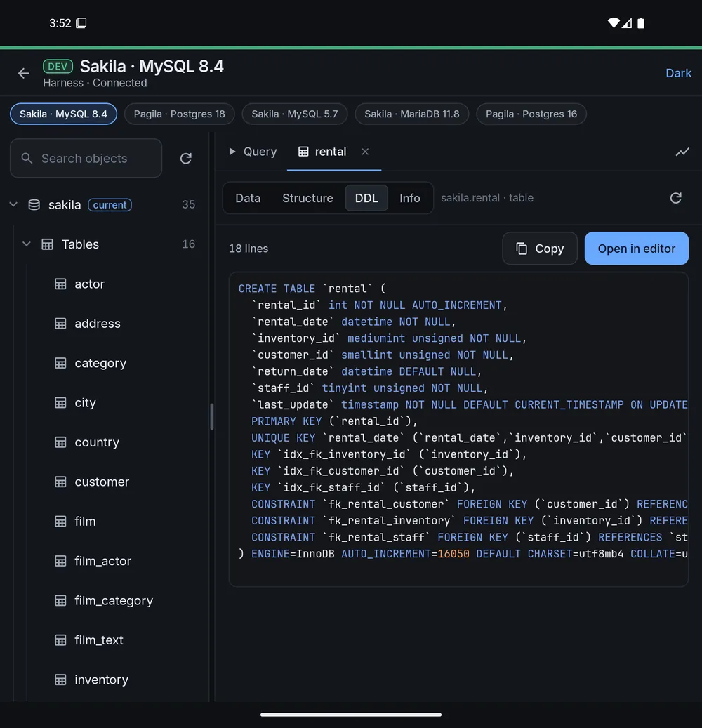The width and height of the screenshot is (702, 728).
Task: Open the Data view tab
Action: 248,198
